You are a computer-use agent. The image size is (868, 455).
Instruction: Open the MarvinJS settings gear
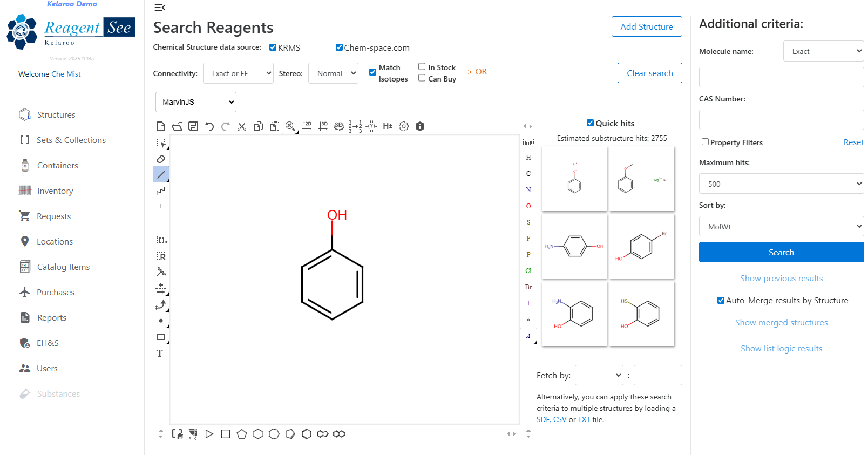click(x=404, y=126)
